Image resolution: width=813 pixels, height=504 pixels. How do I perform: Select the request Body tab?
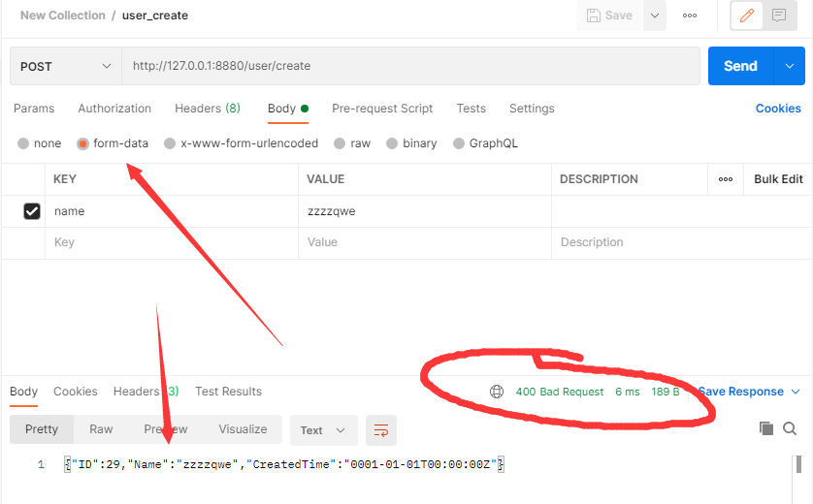[288, 109]
